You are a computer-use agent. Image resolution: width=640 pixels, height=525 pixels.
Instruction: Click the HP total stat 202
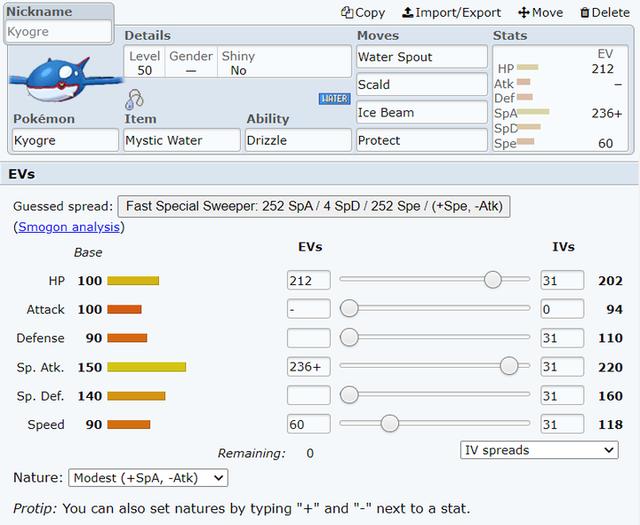610,281
